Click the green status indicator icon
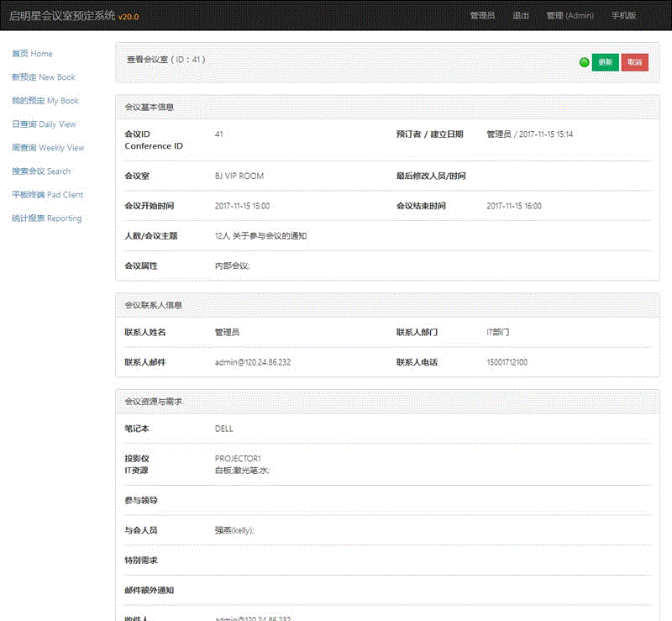The image size is (672, 621). [584, 63]
